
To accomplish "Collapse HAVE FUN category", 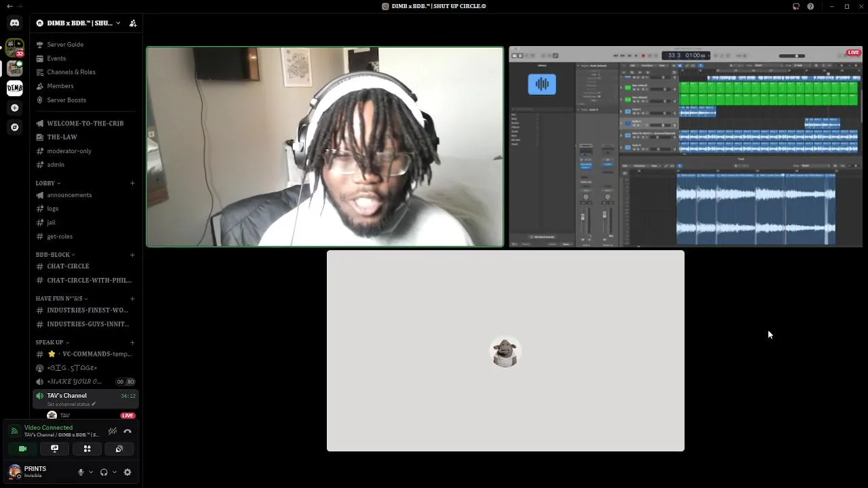I will (61, 298).
